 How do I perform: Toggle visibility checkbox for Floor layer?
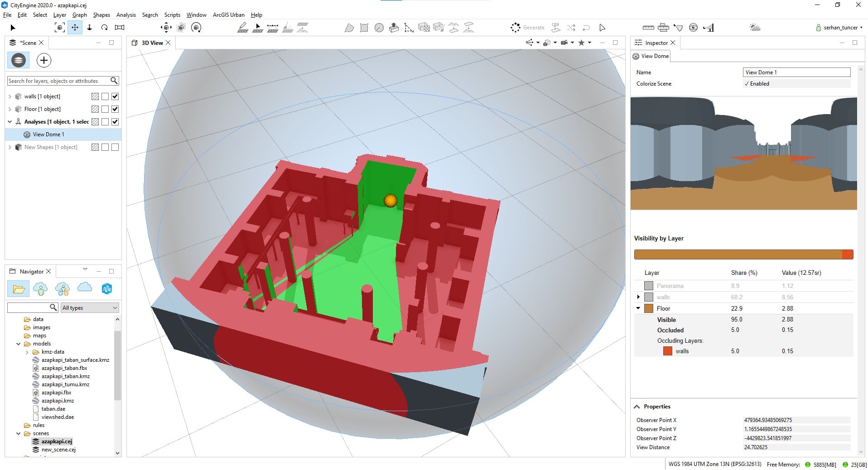point(115,109)
